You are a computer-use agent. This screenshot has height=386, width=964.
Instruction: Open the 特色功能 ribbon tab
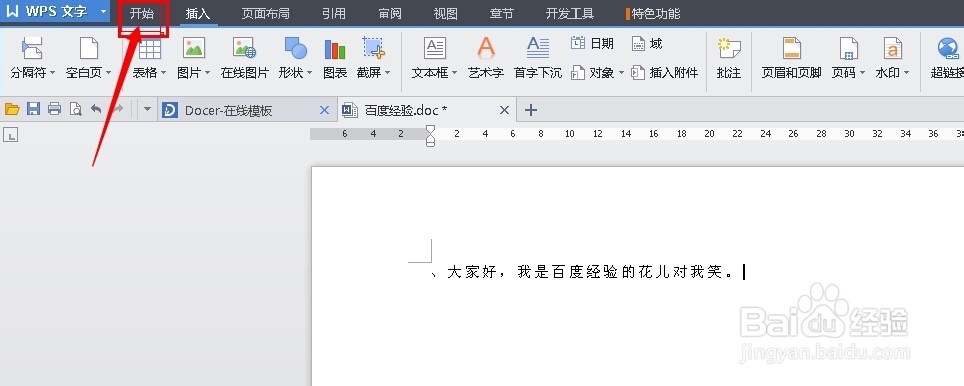tap(653, 13)
